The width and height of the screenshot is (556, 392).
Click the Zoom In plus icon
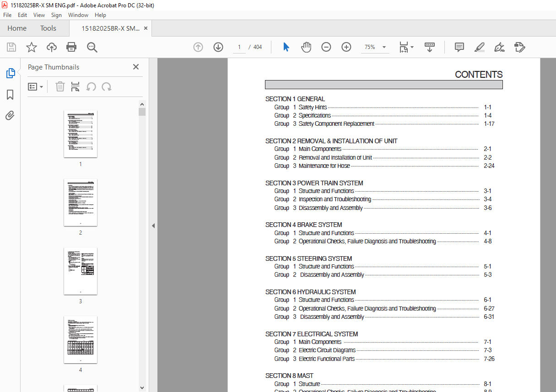[x=346, y=47]
